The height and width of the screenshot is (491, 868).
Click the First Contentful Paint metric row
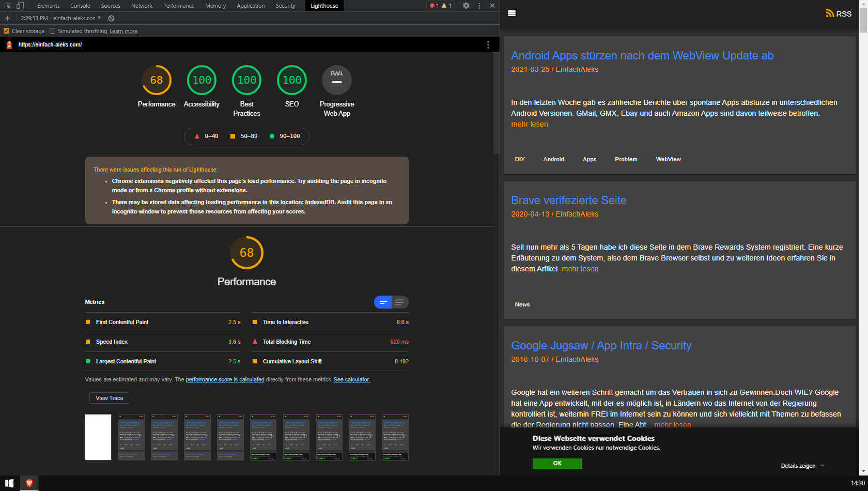[x=163, y=322]
